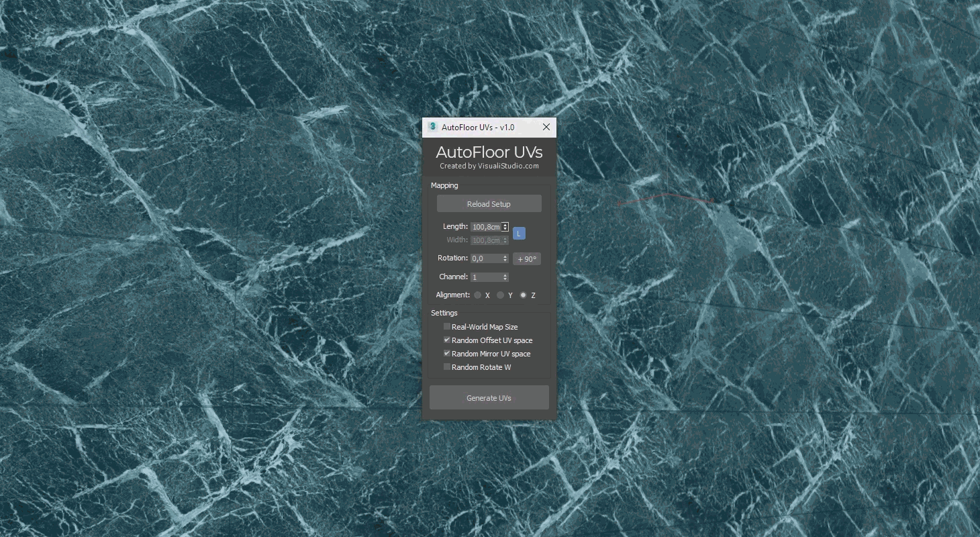Click into the Length value field
The image size is (980, 537).
[486, 227]
